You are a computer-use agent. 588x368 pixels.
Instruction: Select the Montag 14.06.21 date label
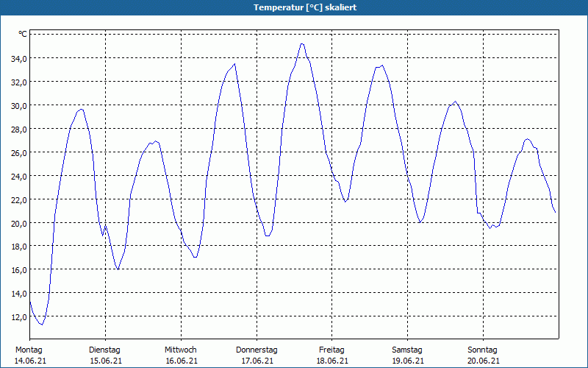(x=29, y=355)
